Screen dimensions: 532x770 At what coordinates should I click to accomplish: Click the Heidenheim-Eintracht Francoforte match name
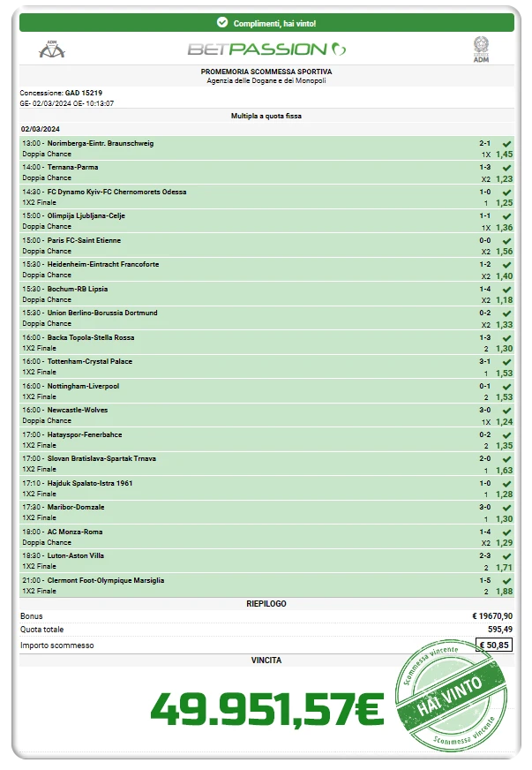click(x=103, y=264)
